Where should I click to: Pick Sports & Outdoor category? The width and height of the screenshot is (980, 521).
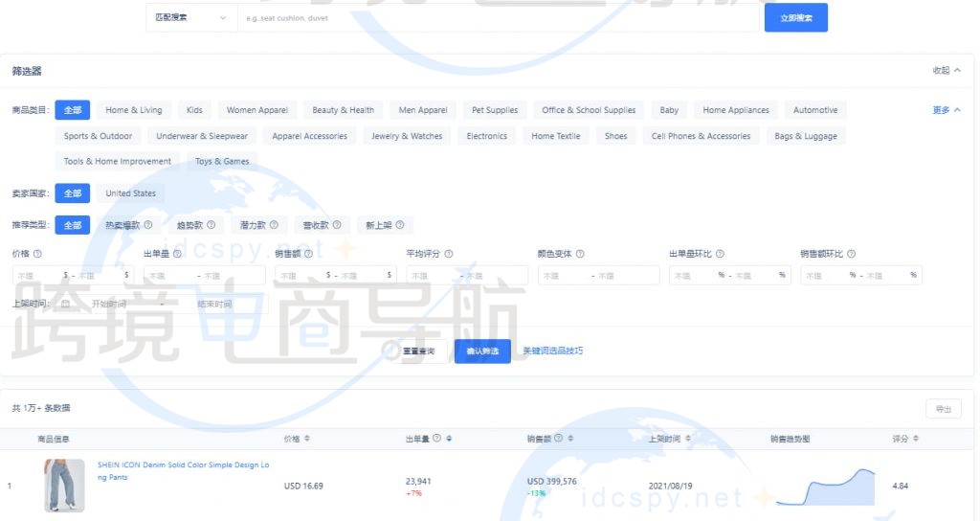click(98, 136)
